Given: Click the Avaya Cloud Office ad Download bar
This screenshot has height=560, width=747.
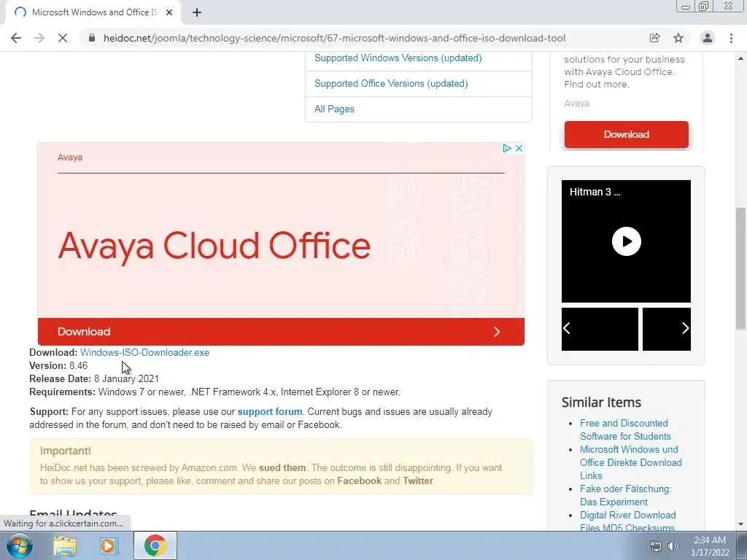Looking at the screenshot, I should [281, 332].
